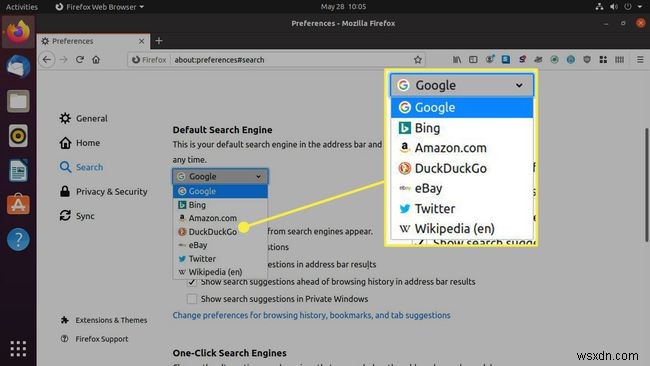
Task: Enable search suggestions in Private Windows
Action: pos(192,299)
